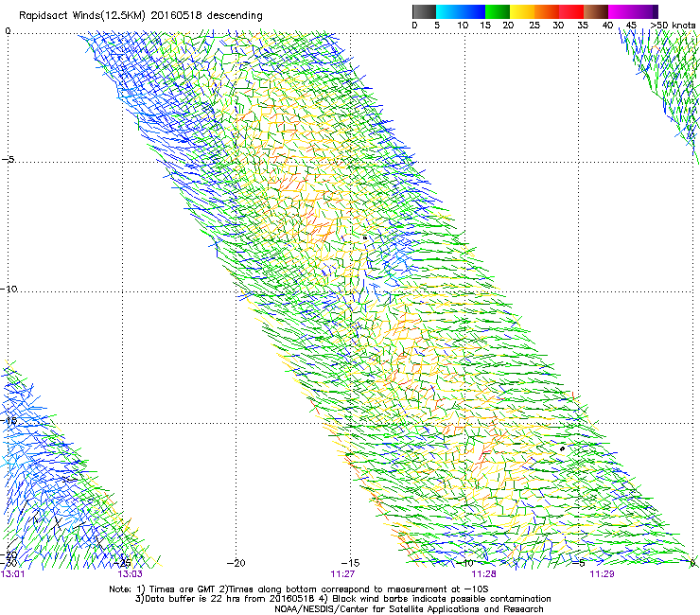Viewport: 700px width, 615px height.
Task: Click the purple time label '13:03'
Action: click(x=130, y=574)
